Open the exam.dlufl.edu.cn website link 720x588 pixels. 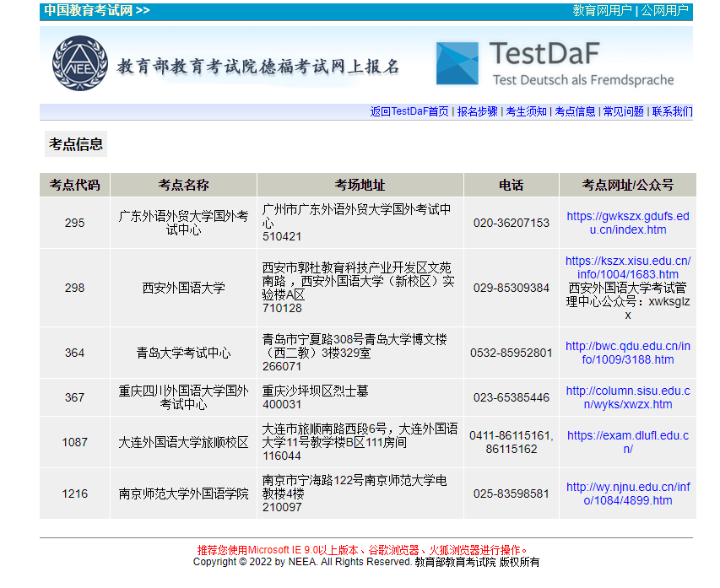(628, 442)
